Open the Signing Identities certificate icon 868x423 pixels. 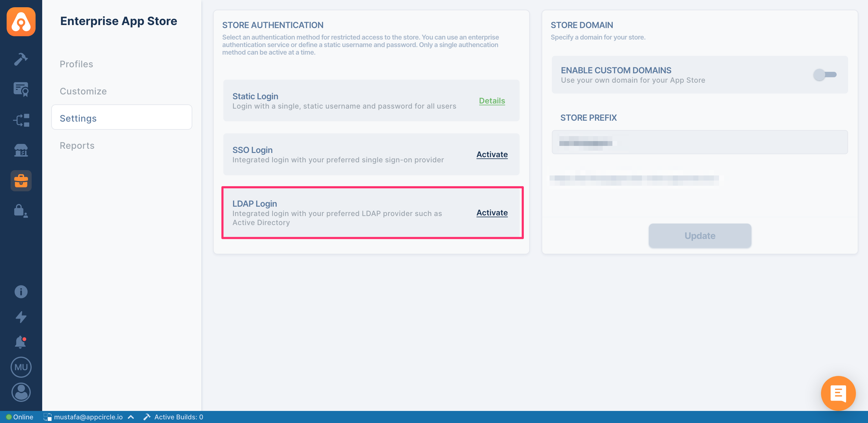pos(21,89)
